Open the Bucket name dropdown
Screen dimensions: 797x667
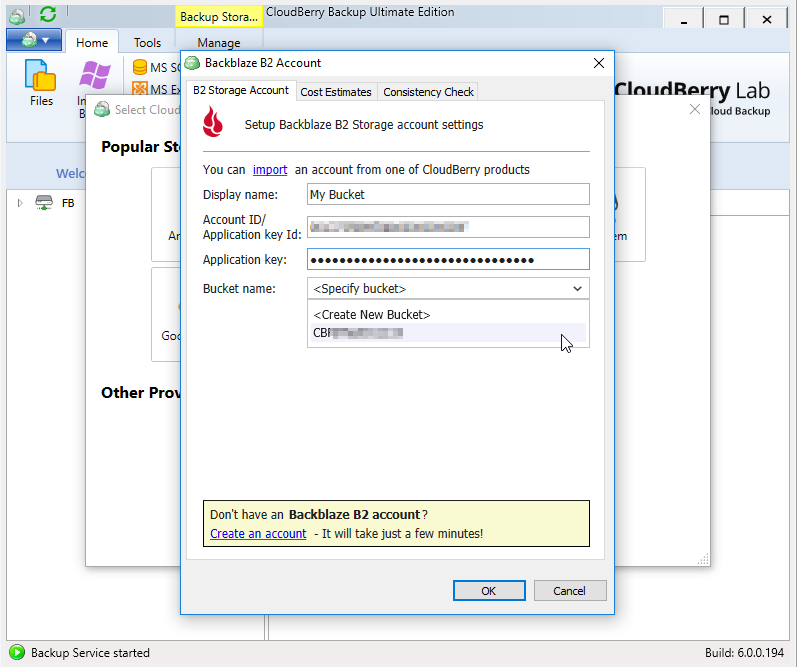(x=448, y=288)
